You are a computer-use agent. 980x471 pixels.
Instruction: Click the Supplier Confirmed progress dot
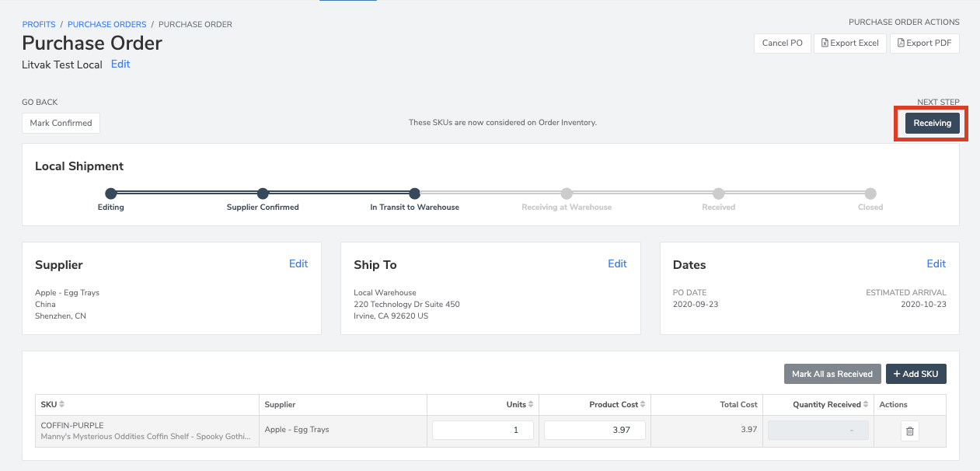click(x=263, y=194)
